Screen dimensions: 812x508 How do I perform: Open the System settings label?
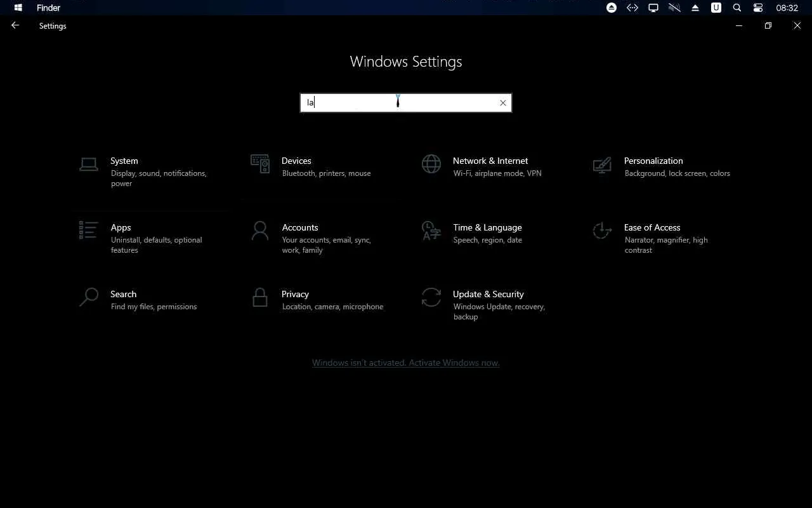click(124, 161)
